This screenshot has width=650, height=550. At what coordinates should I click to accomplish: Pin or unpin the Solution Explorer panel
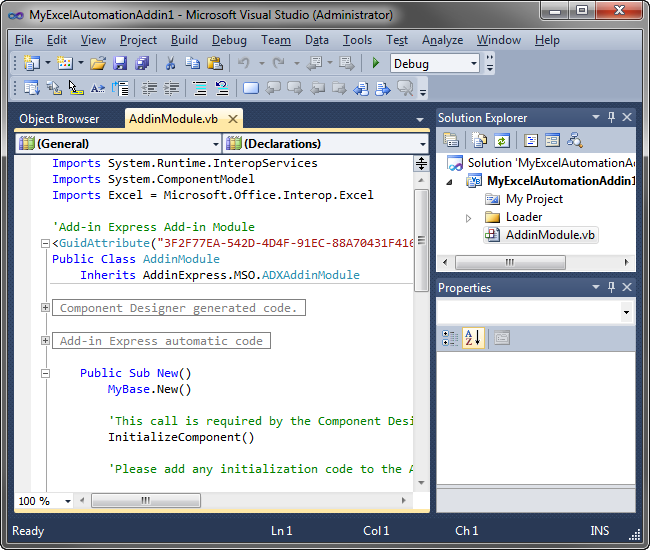click(611, 117)
